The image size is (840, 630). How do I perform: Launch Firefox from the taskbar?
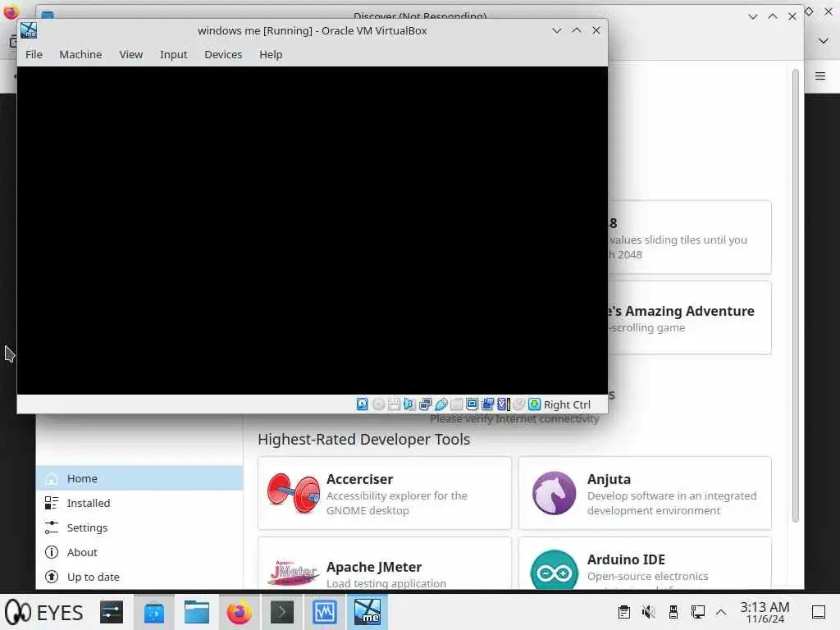point(239,612)
